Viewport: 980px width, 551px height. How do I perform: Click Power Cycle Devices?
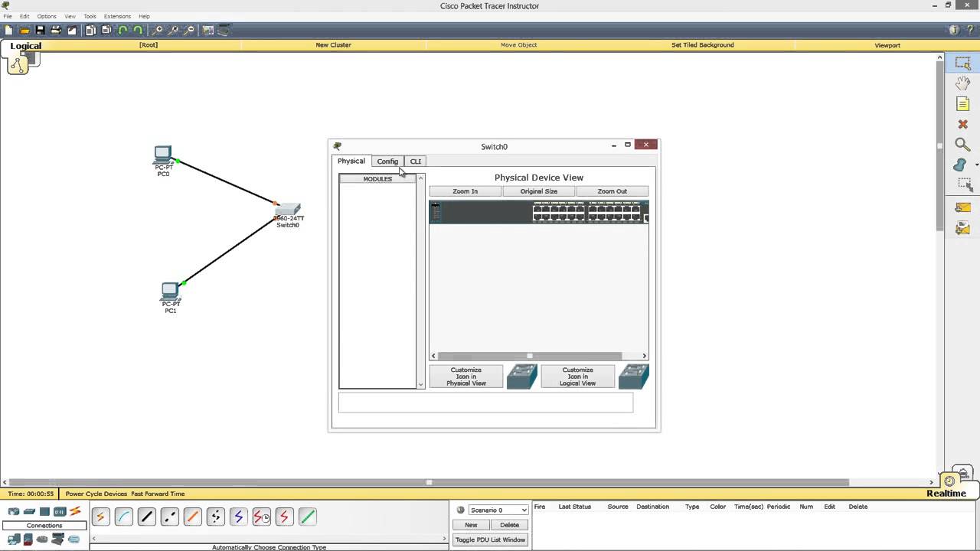tap(96, 494)
